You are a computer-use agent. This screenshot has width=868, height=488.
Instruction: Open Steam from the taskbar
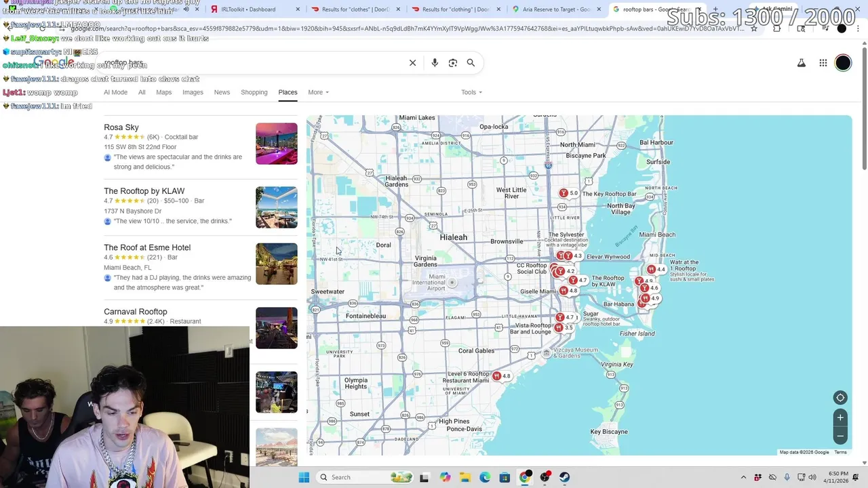pyautogui.click(x=564, y=477)
